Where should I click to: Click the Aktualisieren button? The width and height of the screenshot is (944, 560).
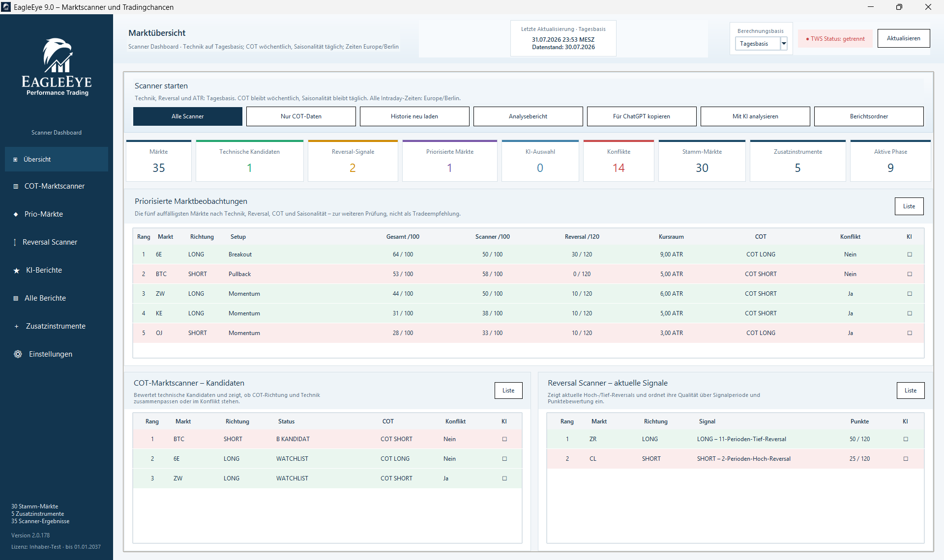(904, 38)
